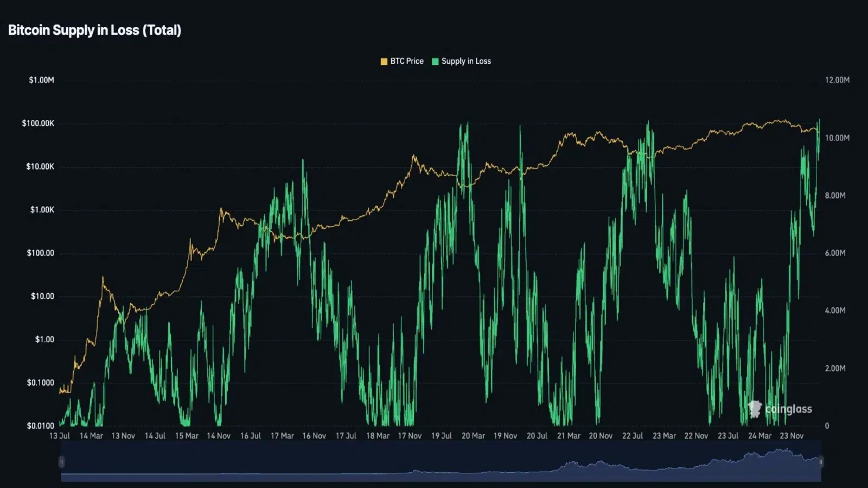Click the 19 Jul date label
This screenshot has height=488, width=868.
pos(442,436)
